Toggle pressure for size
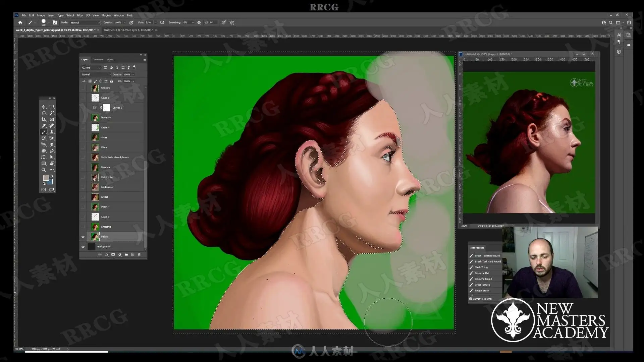This screenshot has height=362, width=644. pos(224,22)
